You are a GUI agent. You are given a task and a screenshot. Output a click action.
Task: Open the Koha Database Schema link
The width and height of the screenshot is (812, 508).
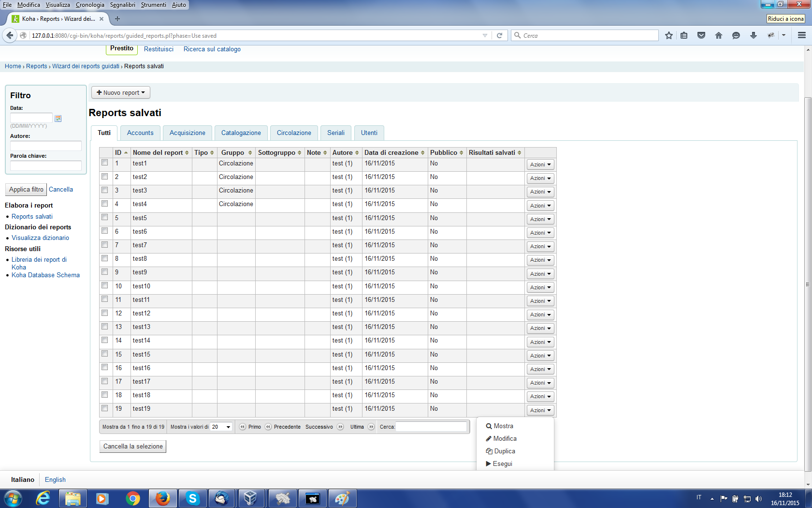pos(45,275)
